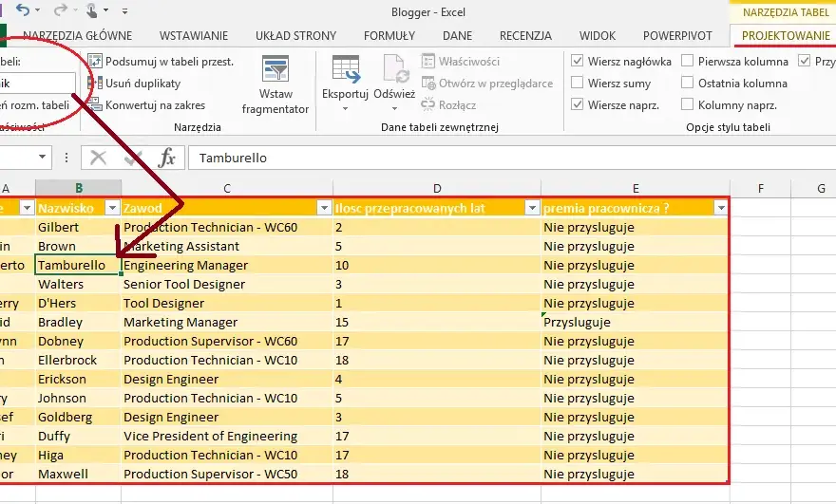Enable Ostatnia kolumna checkbox
Screen dimensions: 836x504
tap(688, 83)
